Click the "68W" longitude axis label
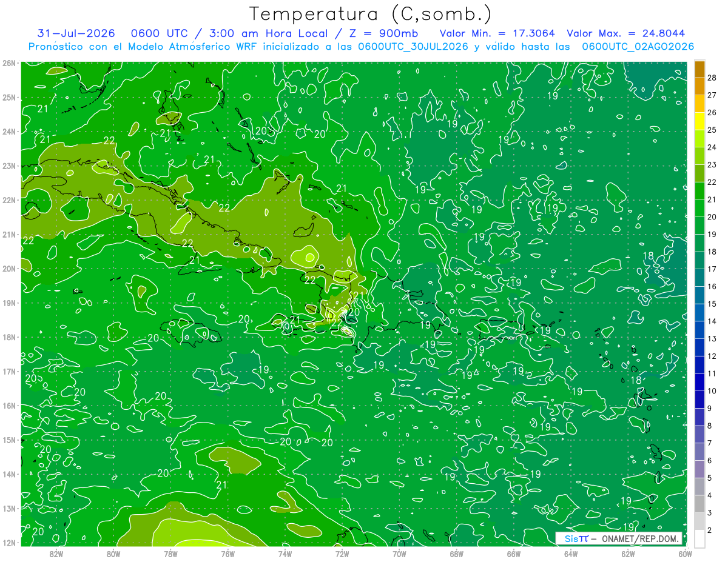728x562 pixels. click(x=456, y=553)
